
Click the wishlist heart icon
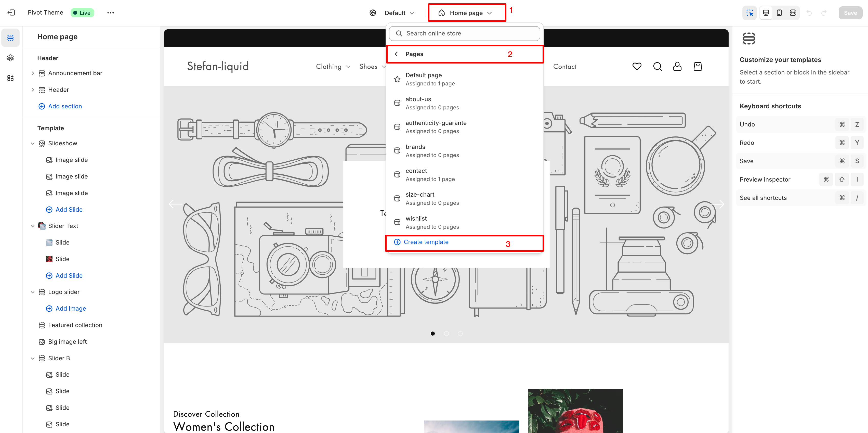point(637,67)
